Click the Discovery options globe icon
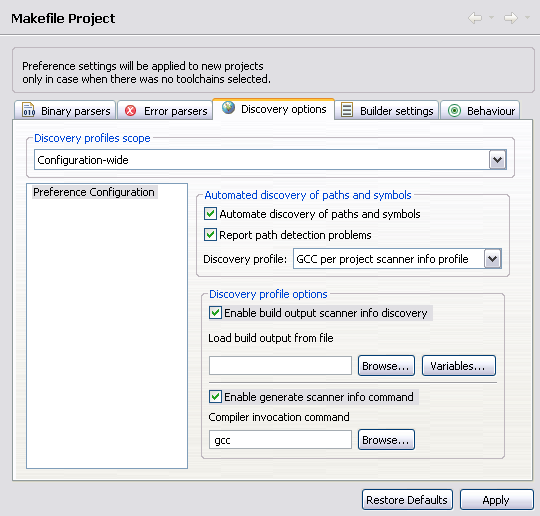 pyautogui.click(x=228, y=108)
